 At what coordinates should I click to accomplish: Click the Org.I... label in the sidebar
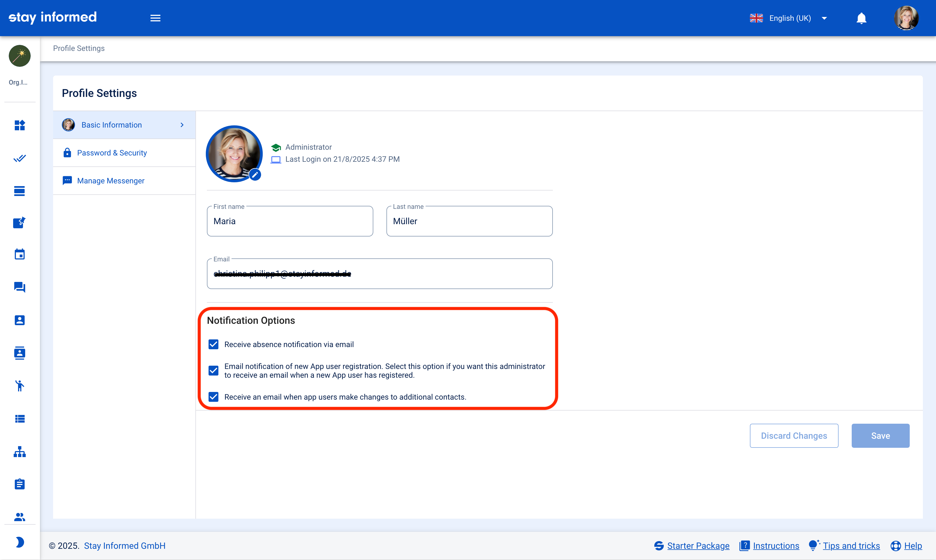(18, 82)
